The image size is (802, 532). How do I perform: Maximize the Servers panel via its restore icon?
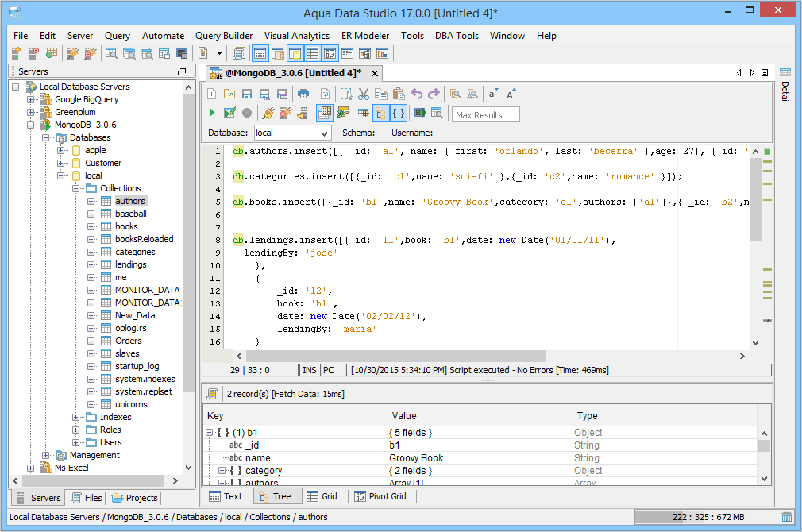pos(182,72)
